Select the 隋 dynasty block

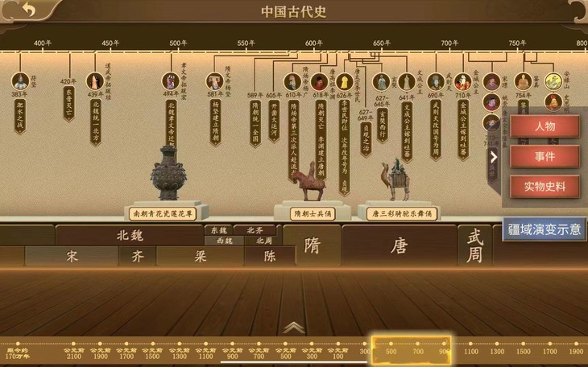click(x=312, y=245)
